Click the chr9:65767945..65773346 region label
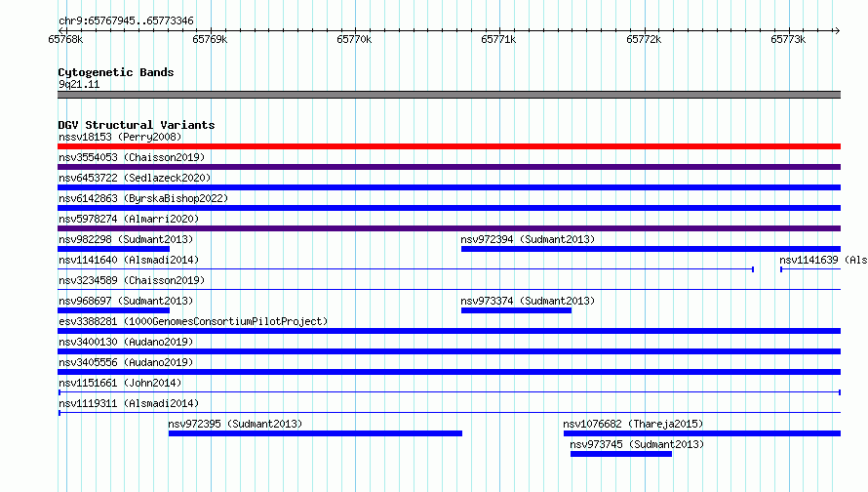 coord(126,20)
